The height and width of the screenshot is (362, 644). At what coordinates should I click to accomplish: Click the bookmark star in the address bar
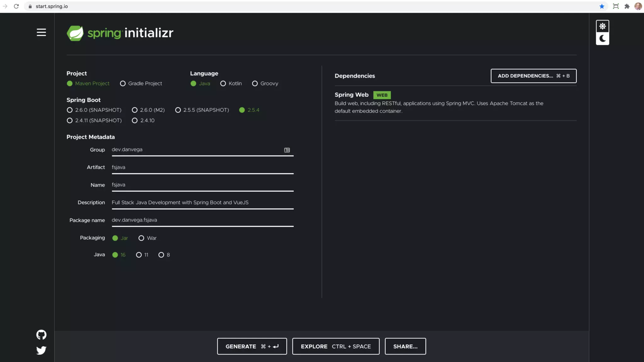pos(602,6)
